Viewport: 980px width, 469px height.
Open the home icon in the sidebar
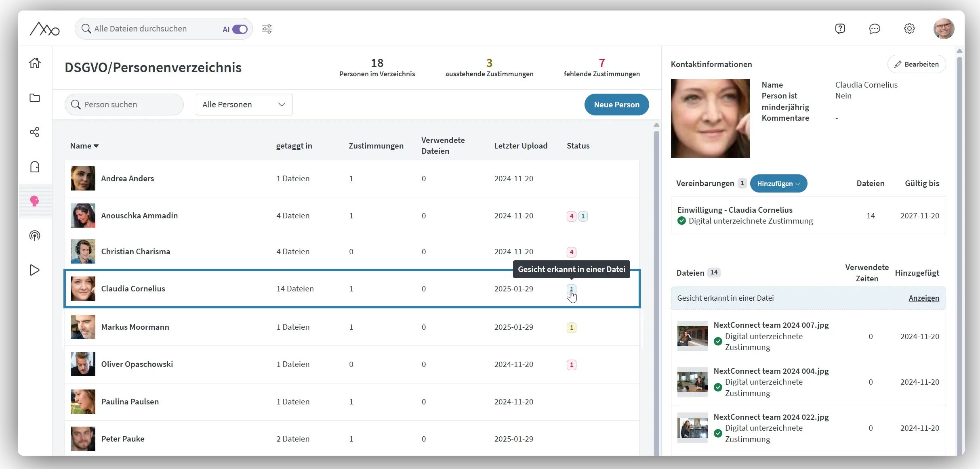click(x=35, y=63)
